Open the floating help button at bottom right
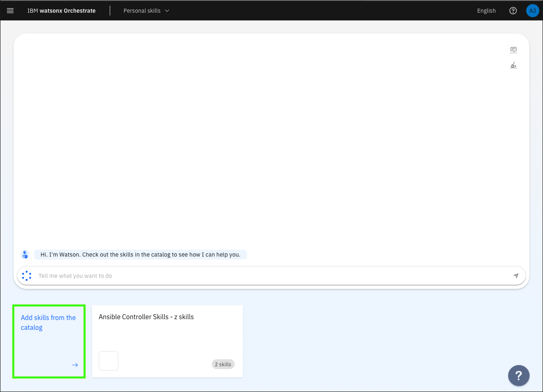This screenshot has width=543, height=392. pyautogui.click(x=518, y=375)
